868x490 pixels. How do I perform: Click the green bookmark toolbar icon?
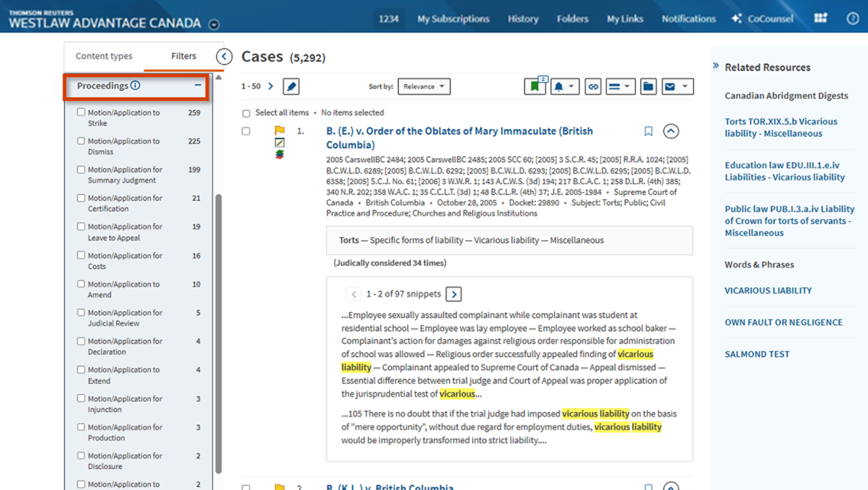tap(534, 87)
